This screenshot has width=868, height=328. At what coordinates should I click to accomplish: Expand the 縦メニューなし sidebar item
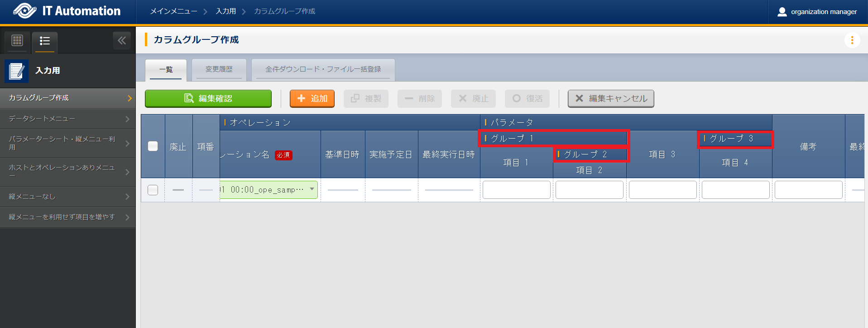click(x=68, y=197)
